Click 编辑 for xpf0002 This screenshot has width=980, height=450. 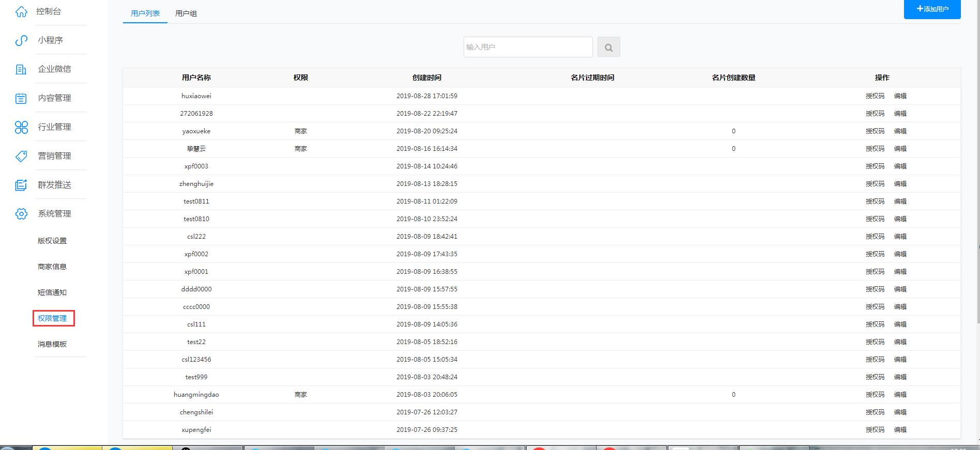tap(900, 254)
